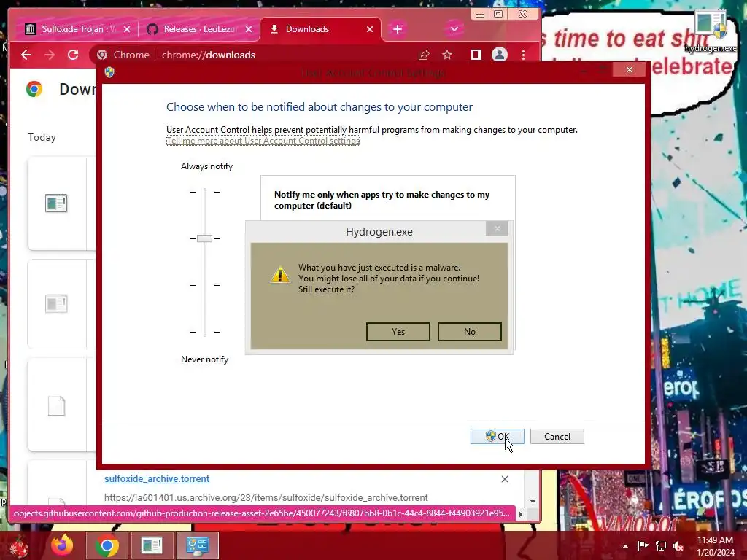
Task: Bookmark this page with the star icon
Action: (447, 55)
